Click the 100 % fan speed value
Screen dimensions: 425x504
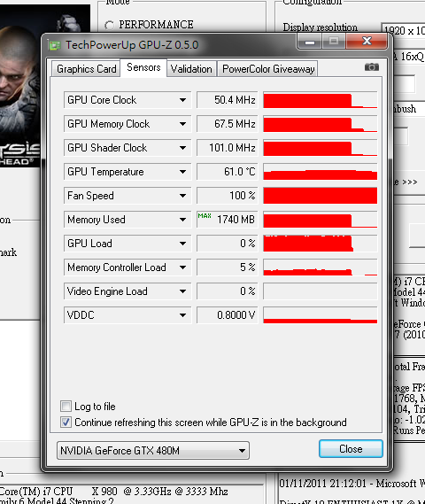(x=228, y=196)
